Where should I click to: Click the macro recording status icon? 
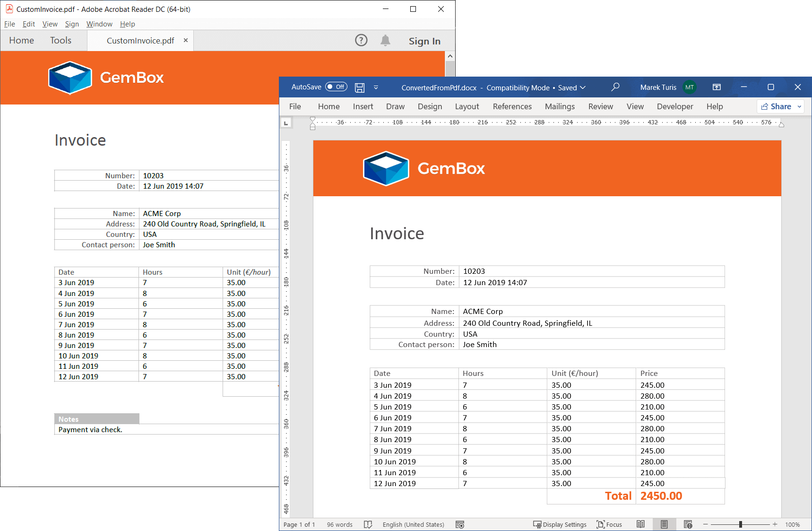(x=460, y=524)
